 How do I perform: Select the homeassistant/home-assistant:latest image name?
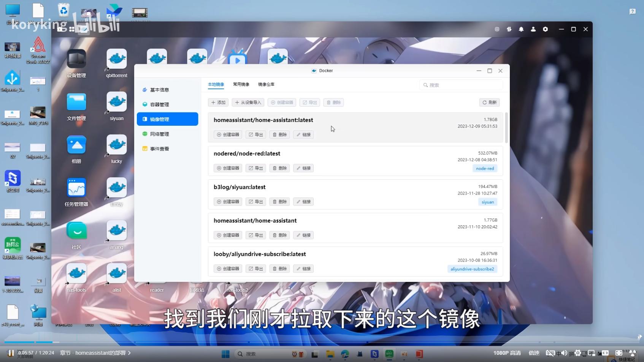[263, 120]
